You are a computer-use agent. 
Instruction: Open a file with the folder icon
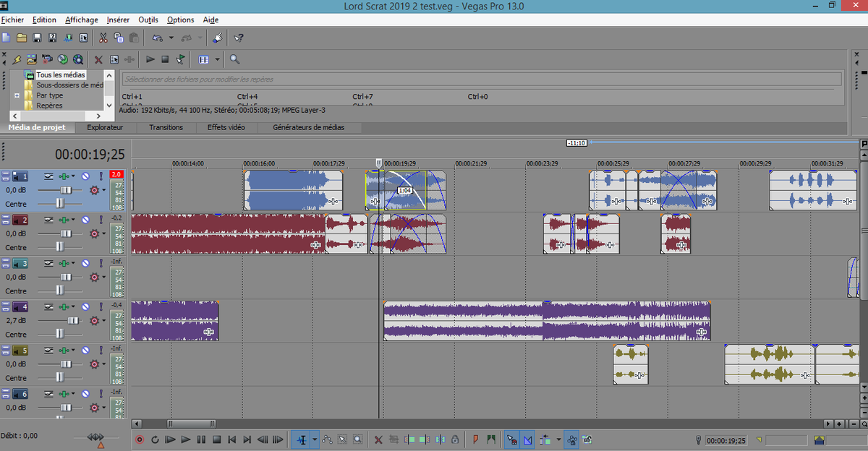[22, 38]
